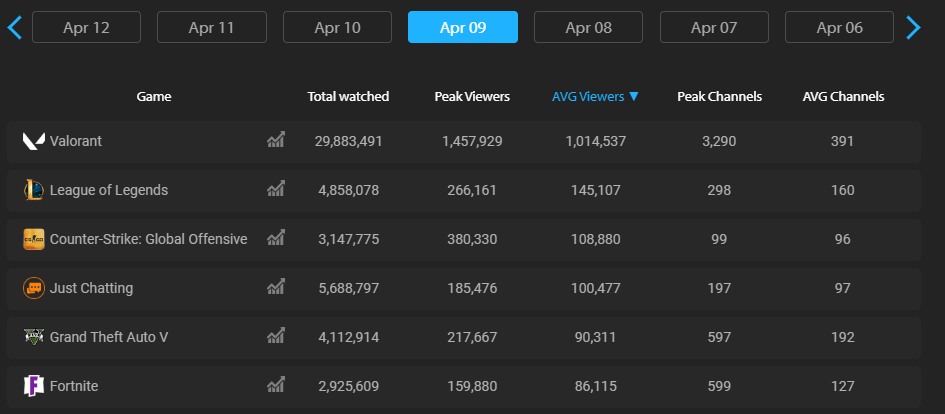Screen dimensions: 945x414
Task: Go to previous dates with left arrow
Action: [14, 27]
